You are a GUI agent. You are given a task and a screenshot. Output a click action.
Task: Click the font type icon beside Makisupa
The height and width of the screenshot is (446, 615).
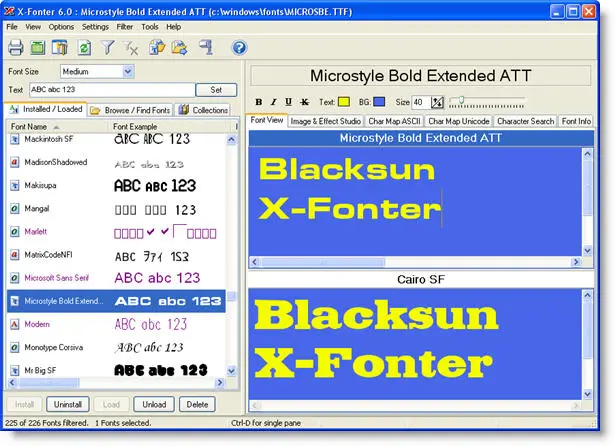pyautogui.click(x=15, y=186)
